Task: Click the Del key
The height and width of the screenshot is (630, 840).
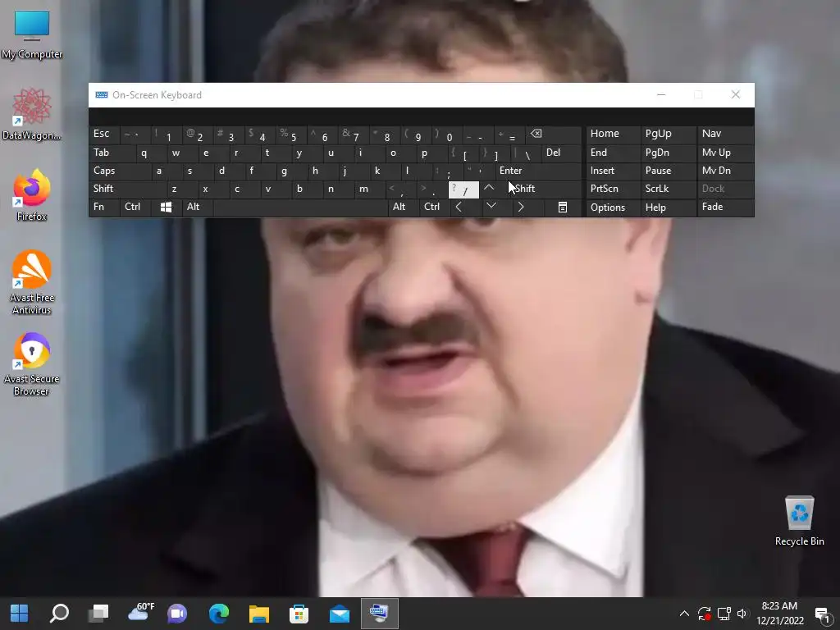Action: click(561, 153)
